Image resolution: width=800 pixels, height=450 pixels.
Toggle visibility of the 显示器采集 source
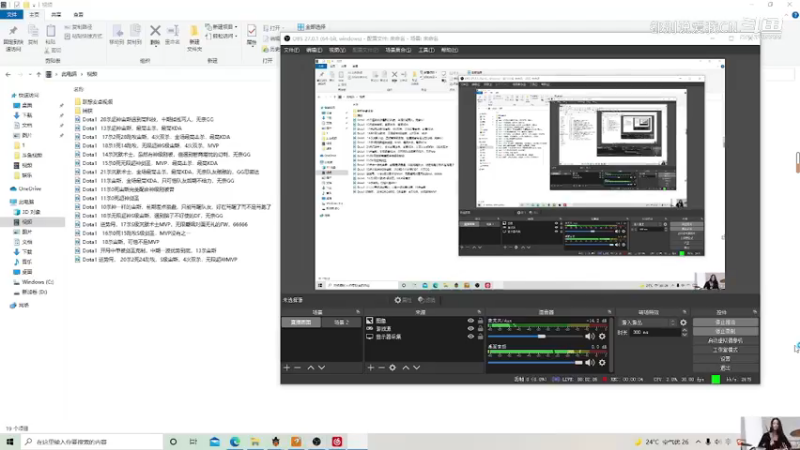point(470,337)
